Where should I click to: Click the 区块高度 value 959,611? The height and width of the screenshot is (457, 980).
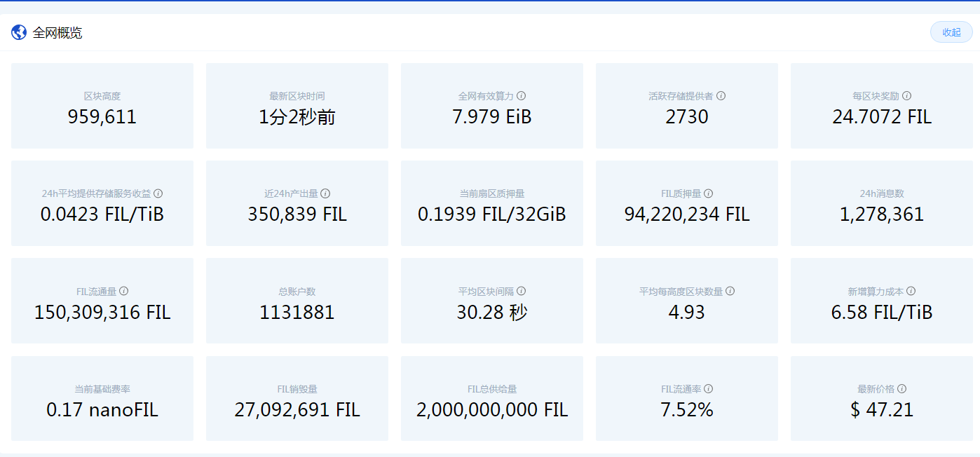(102, 117)
